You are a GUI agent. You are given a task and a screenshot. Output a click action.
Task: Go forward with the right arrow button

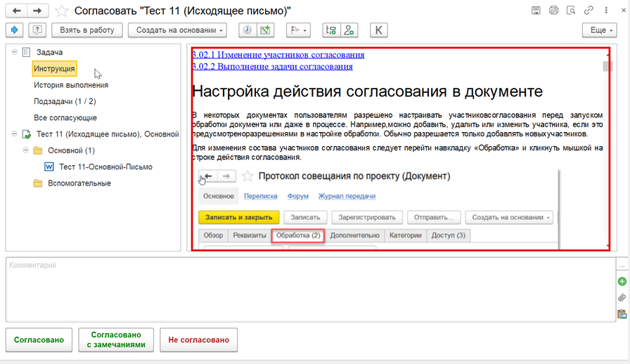[x=37, y=11]
